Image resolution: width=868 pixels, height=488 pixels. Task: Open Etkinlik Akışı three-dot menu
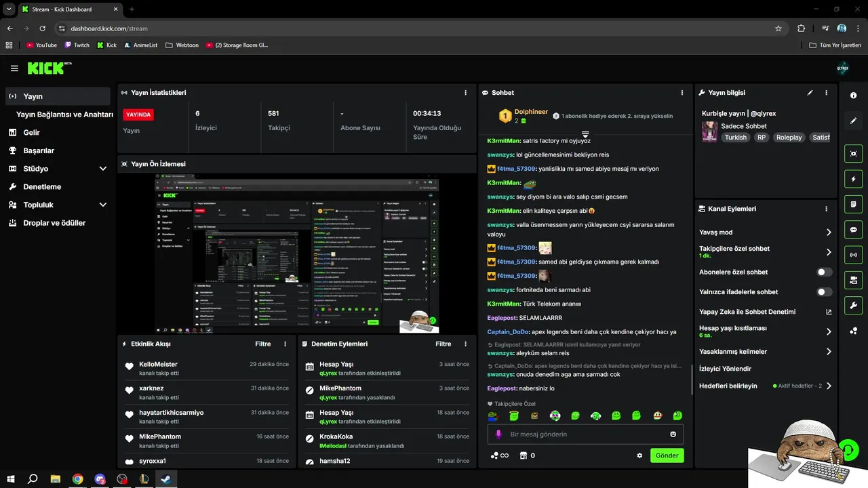285,344
